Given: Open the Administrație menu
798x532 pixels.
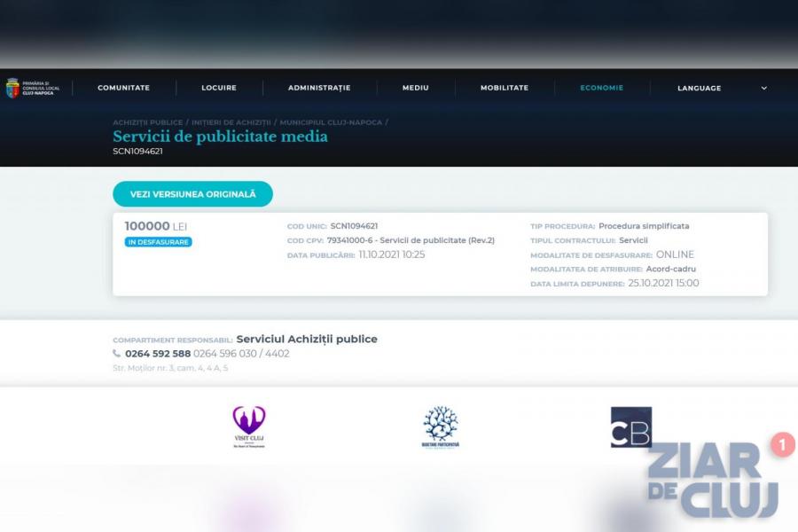Looking at the screenshot, I should tap(319, 88).
